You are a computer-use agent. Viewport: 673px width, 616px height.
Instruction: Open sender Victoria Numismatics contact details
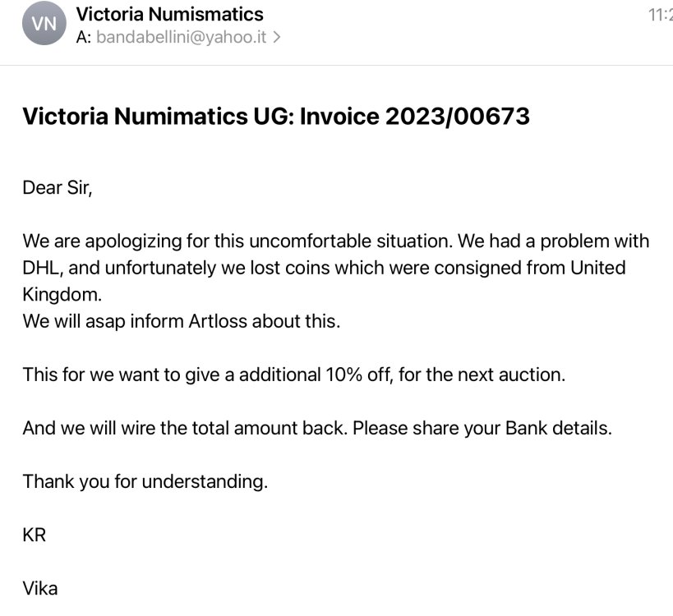pos(169,14)
